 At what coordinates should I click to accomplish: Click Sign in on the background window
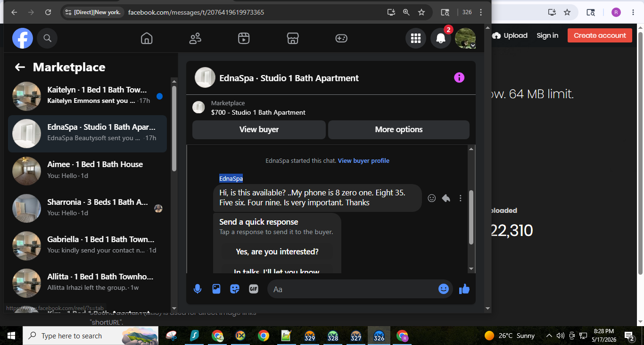pos(547,35)
